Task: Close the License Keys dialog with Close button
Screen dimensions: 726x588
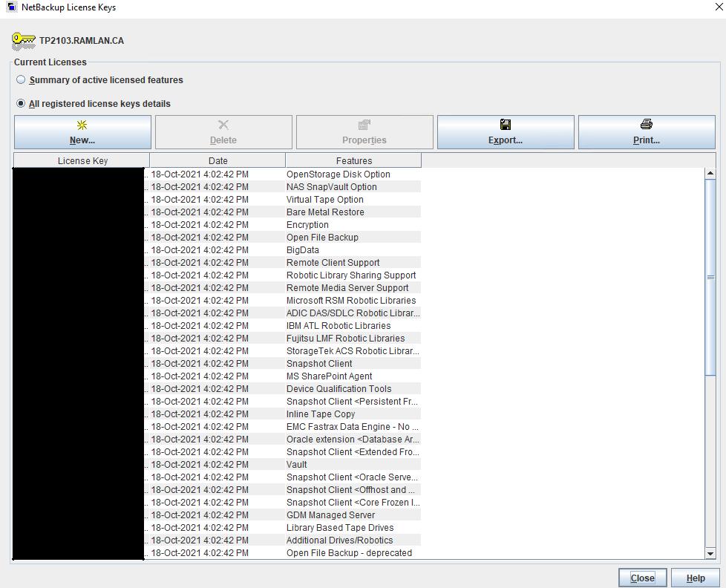Action: click(x=643, y=578)
